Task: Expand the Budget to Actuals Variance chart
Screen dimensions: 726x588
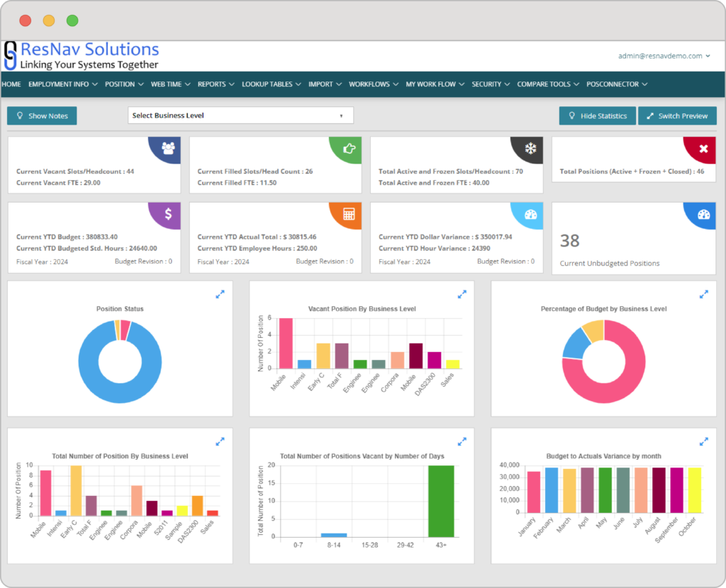Action: coord(704,441)
